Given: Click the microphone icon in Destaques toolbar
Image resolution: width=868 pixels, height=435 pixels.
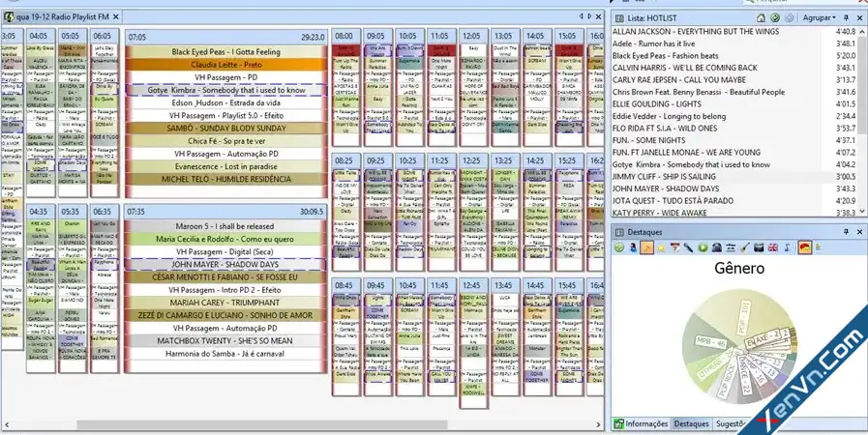Looking at the screenshot, I should (688, 247).
